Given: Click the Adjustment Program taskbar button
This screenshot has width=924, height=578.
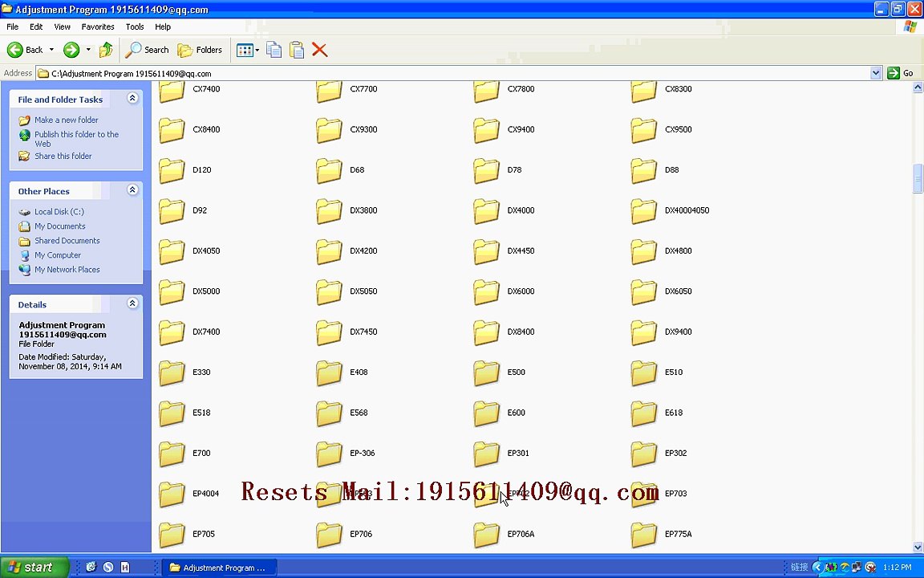Looking at the screenshot, I should point(218,568).
